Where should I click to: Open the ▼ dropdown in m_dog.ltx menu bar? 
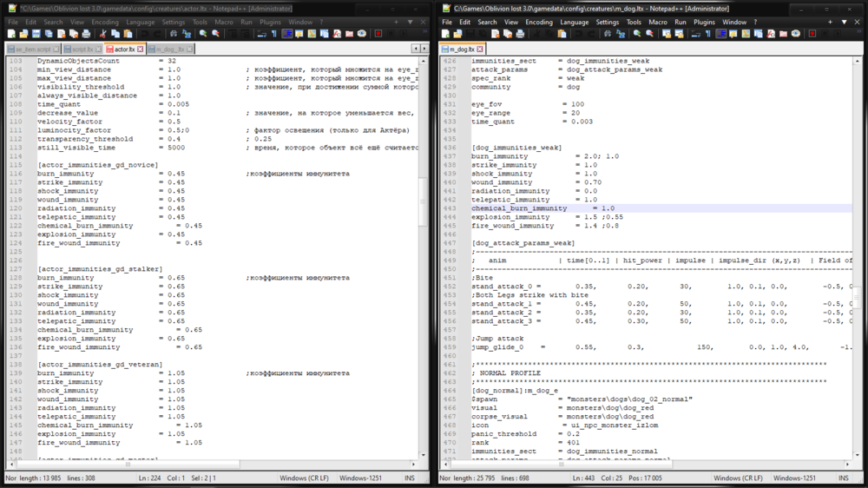click(831, 22)
